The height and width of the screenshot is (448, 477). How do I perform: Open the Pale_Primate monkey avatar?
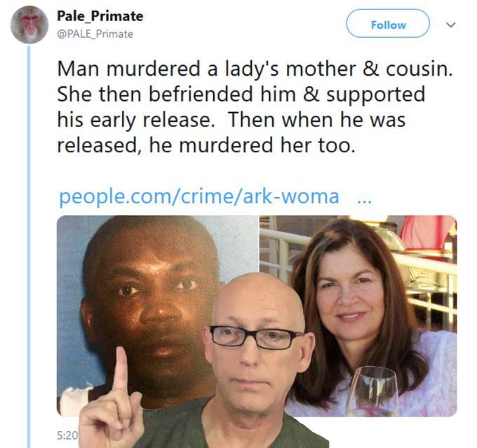pyautogui.click(x=29, y=25)
